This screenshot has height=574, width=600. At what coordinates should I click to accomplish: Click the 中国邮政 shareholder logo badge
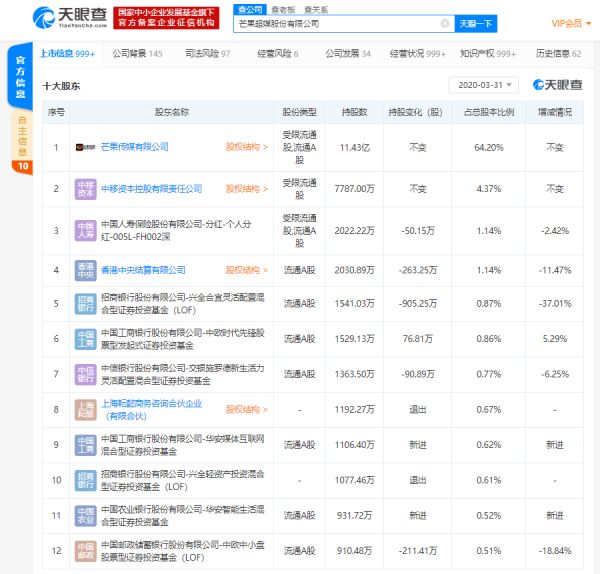pyautogui.click(x=86, y=549)
